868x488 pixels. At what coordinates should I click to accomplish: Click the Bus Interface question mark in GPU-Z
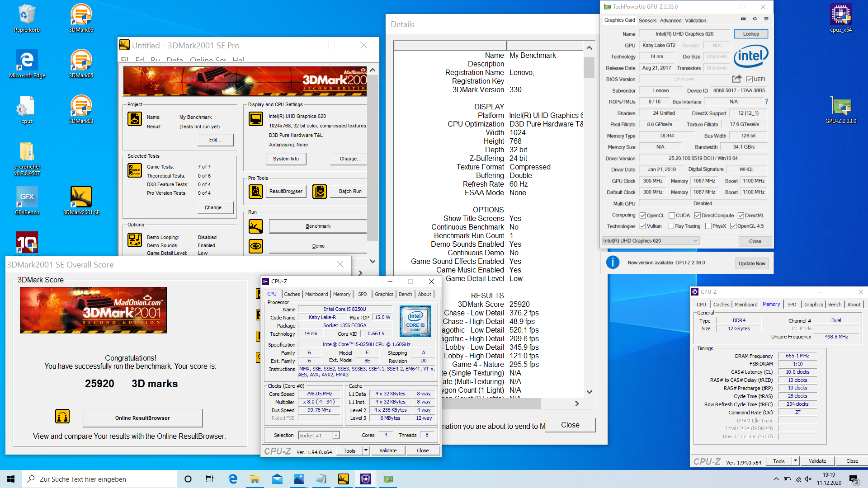pos(766,102)
